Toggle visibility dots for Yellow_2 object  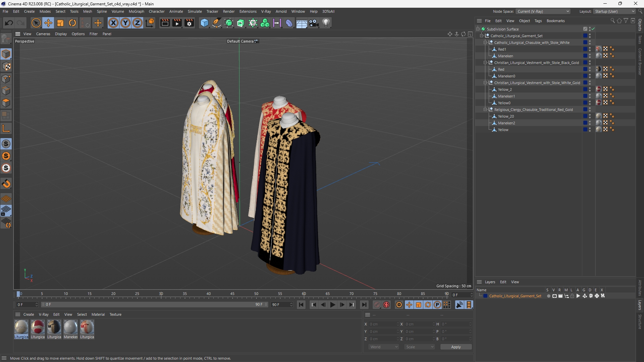coord(590,89)
